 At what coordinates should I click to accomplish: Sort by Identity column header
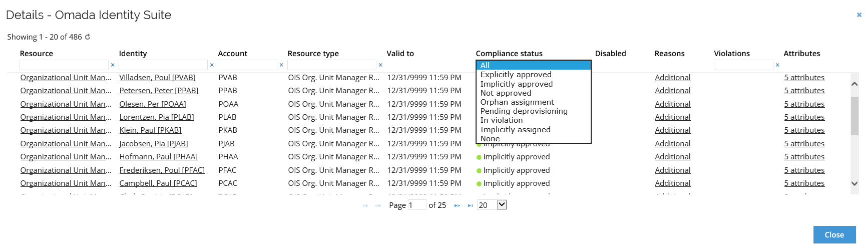[133, 54]
